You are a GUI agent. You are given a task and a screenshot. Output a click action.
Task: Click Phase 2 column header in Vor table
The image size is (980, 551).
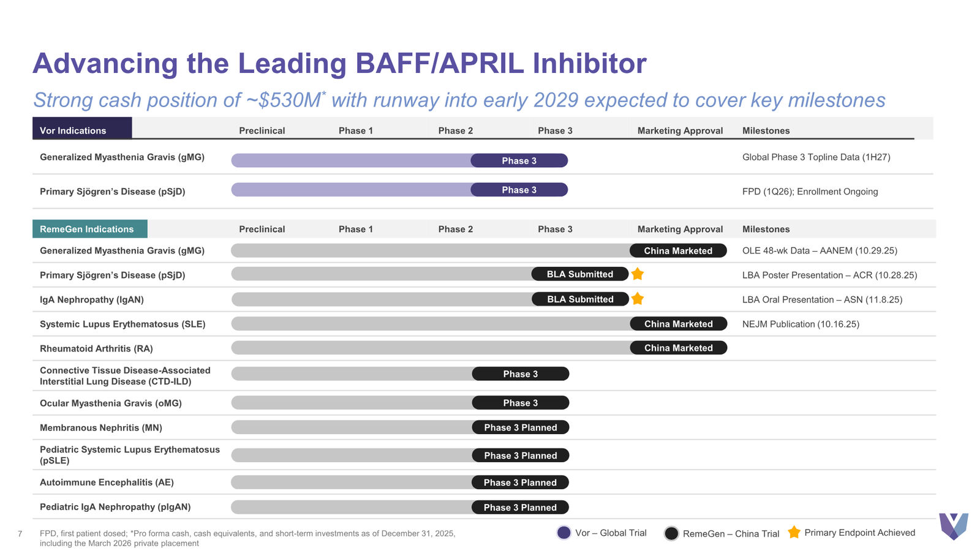click(456, 130)
